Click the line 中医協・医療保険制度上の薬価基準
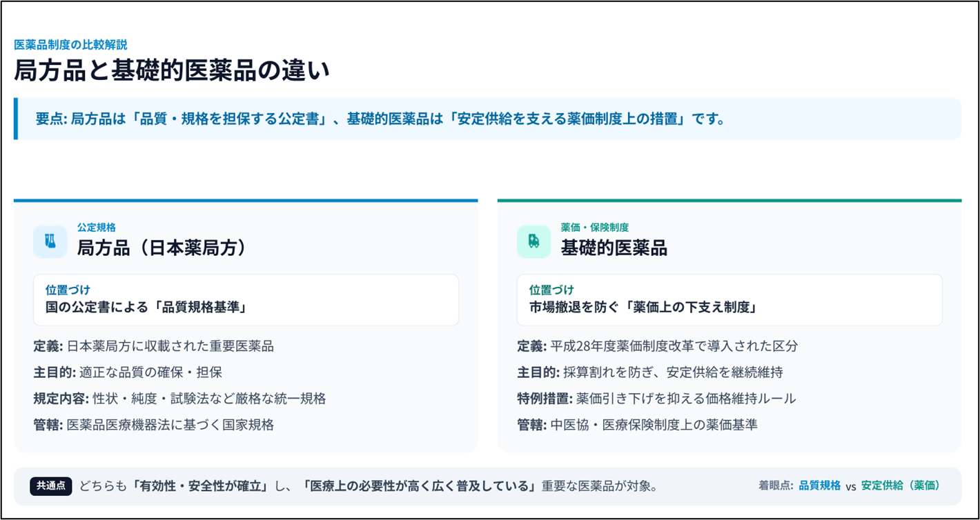 (637, 425)
